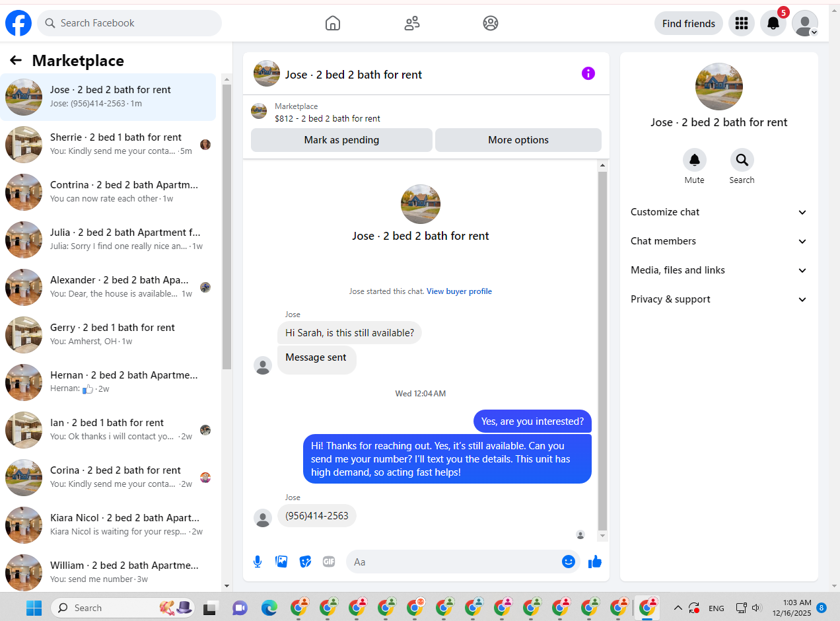Open conversation info purple icon
This screenshot has width=840, height=621.
click(x=588, y=73)
